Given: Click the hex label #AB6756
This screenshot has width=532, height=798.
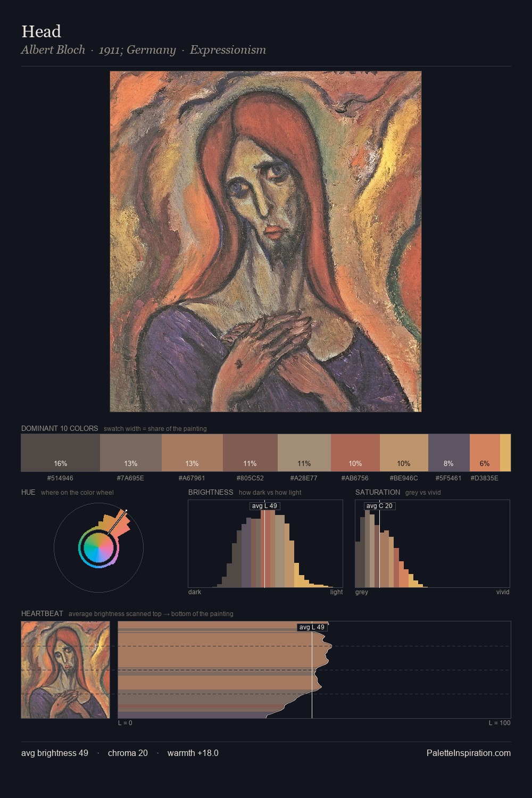Looking at the screenshot, I should pos(355,478).
